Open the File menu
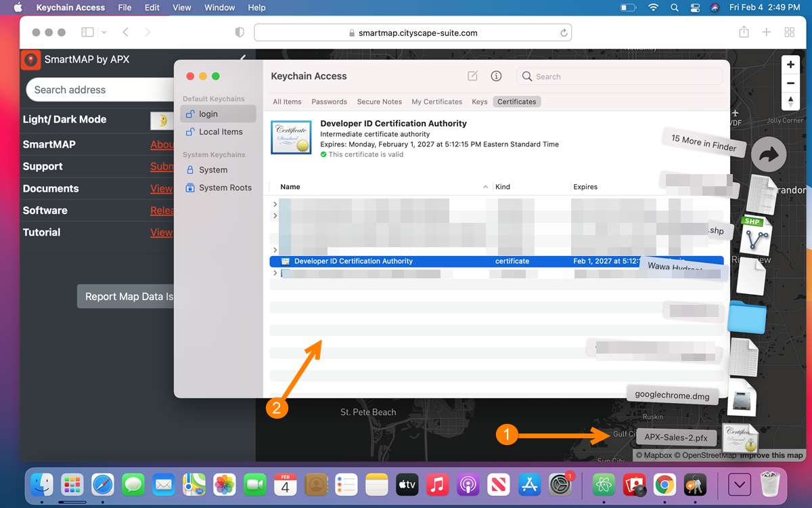This screenshot has height=508, width=812. click(x=125, y=7)
